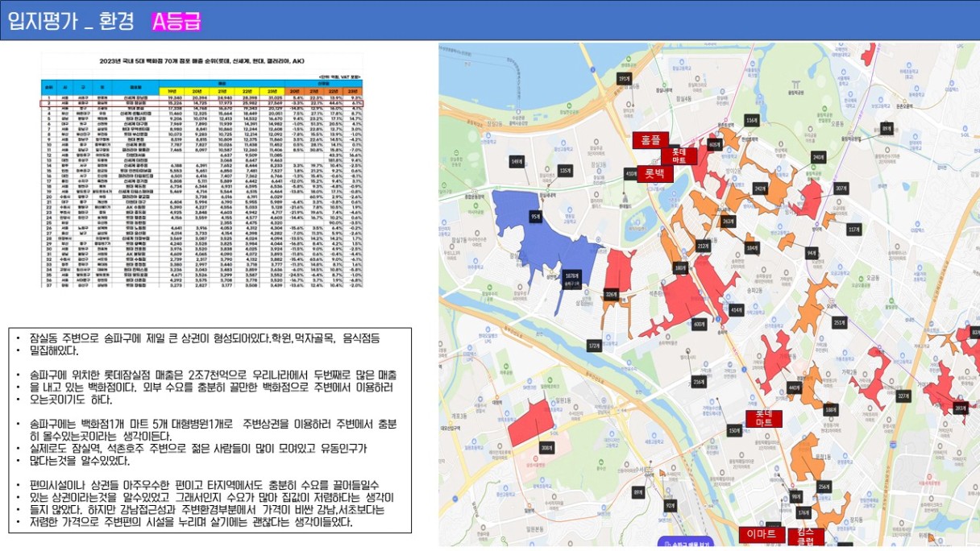
Task: Click the 176개 count marker
Action: tap(803, 512)
